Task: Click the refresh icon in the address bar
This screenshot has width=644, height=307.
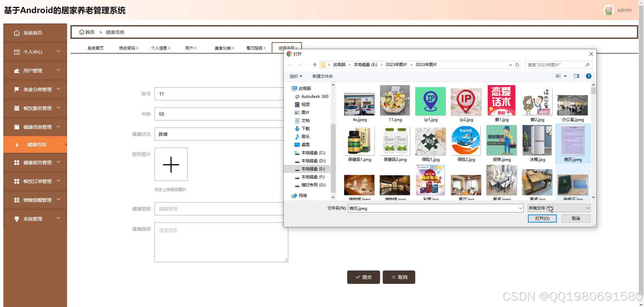Action: tap(517, 65)
